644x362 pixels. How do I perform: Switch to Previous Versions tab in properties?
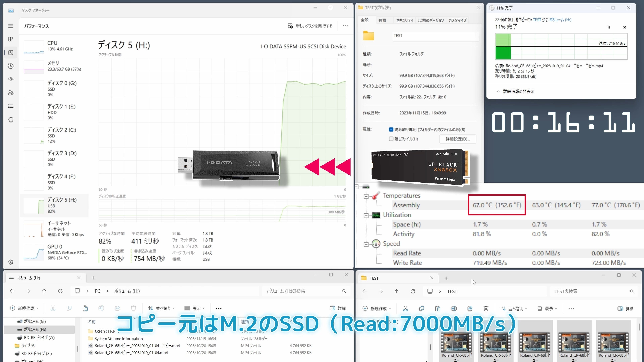click(431, 20)
